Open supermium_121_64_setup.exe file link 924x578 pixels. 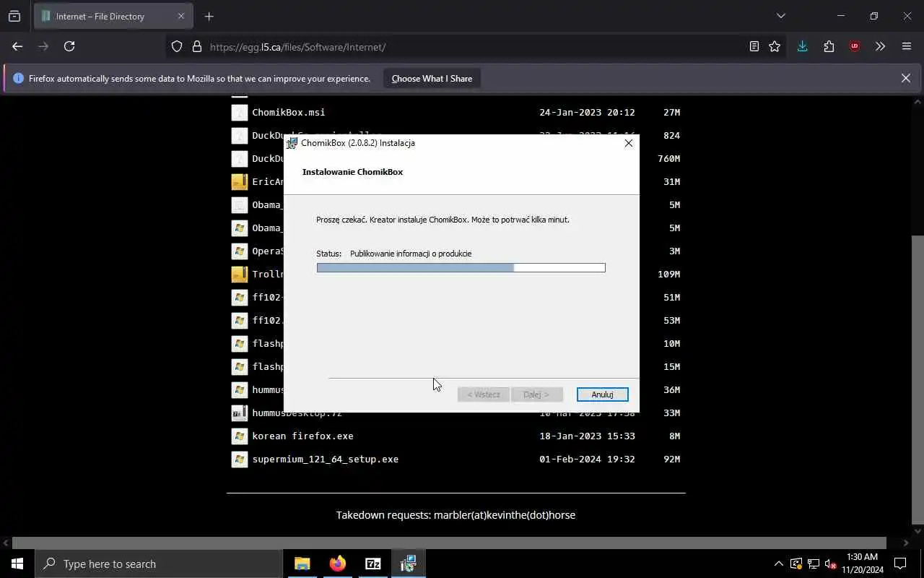[x=325, y=459]
